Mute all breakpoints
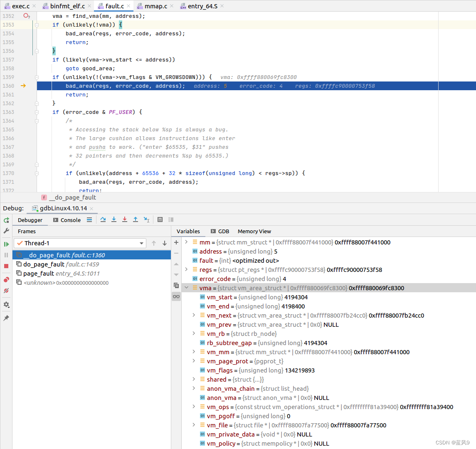This screenshot has width=476, height=449. (x=6, y=291)
